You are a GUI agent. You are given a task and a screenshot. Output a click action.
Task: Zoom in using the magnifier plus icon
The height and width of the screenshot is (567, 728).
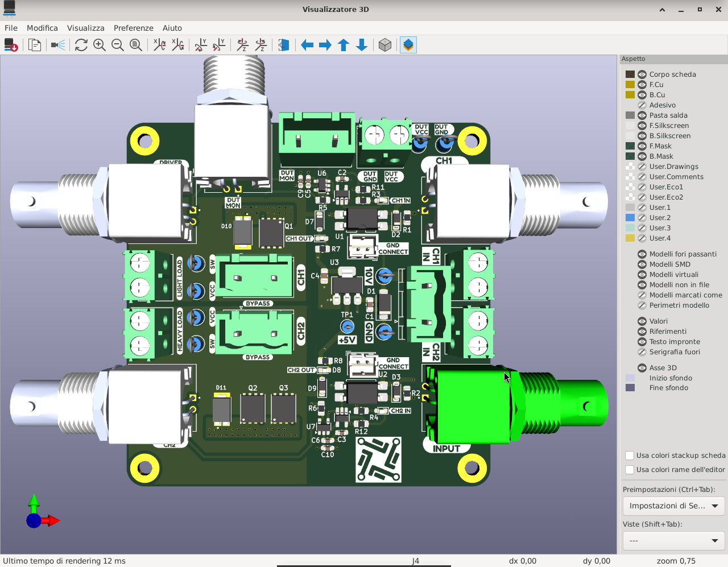click(x=100, y=45)
